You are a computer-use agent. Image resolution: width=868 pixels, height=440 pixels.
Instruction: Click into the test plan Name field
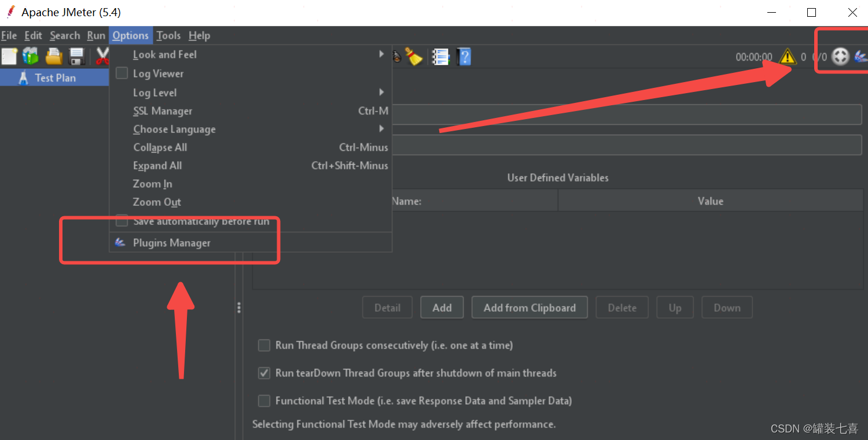627,114
